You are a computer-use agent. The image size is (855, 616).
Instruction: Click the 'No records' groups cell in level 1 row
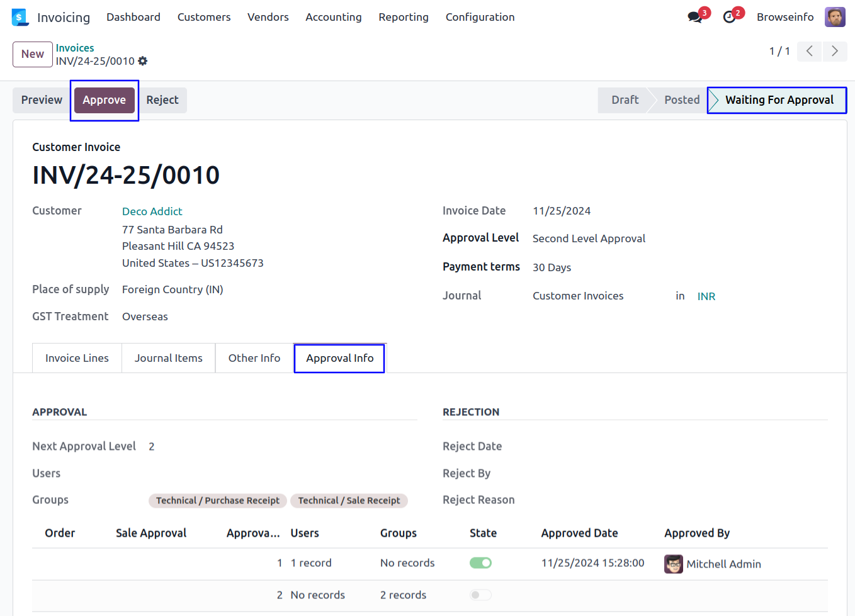[407, 563]
